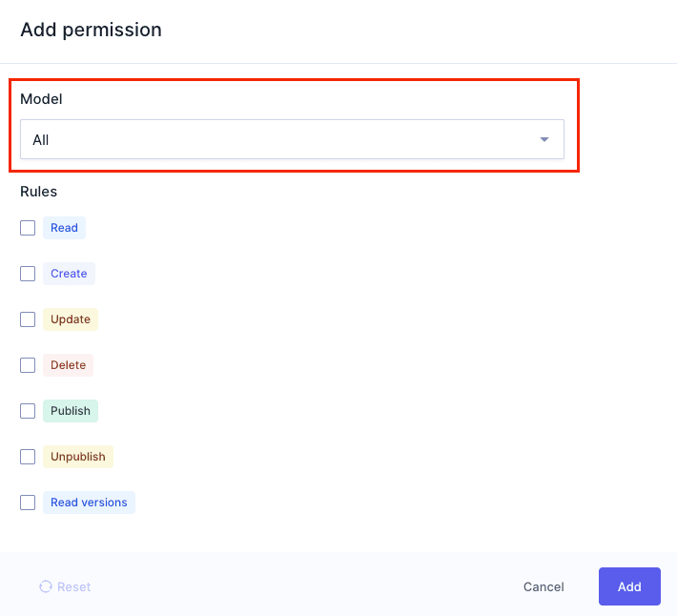The height and width of the screenshot is (616, 677).
Task: Click the green Publish badge
Action: pos(71,411)
